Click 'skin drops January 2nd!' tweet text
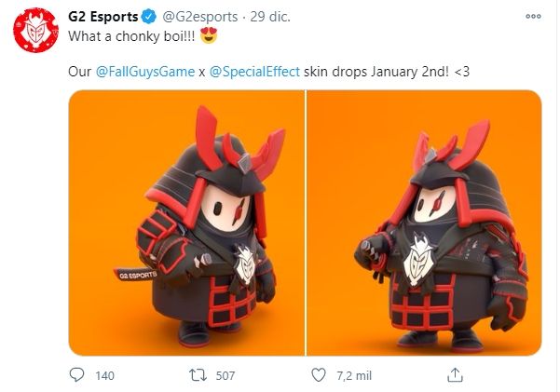Screen dimensions: 560x392 pos(376,72)
